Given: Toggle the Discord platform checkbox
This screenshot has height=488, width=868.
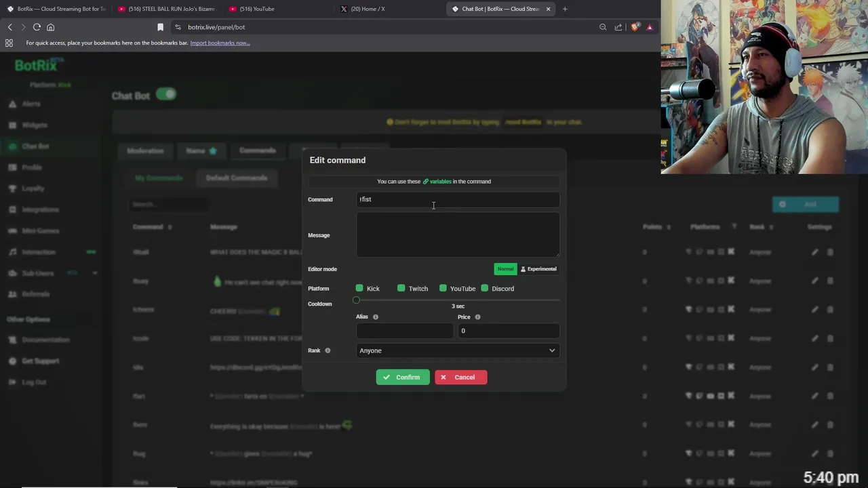Looking at the screenshot, I should [x=485, y=288].
